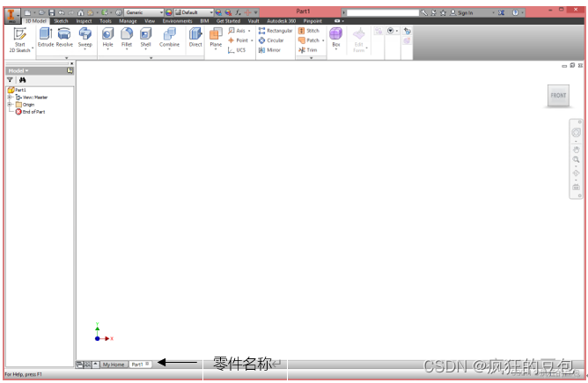
Task: Click the Find binoculars icon in browser
Action: point(23,79)
